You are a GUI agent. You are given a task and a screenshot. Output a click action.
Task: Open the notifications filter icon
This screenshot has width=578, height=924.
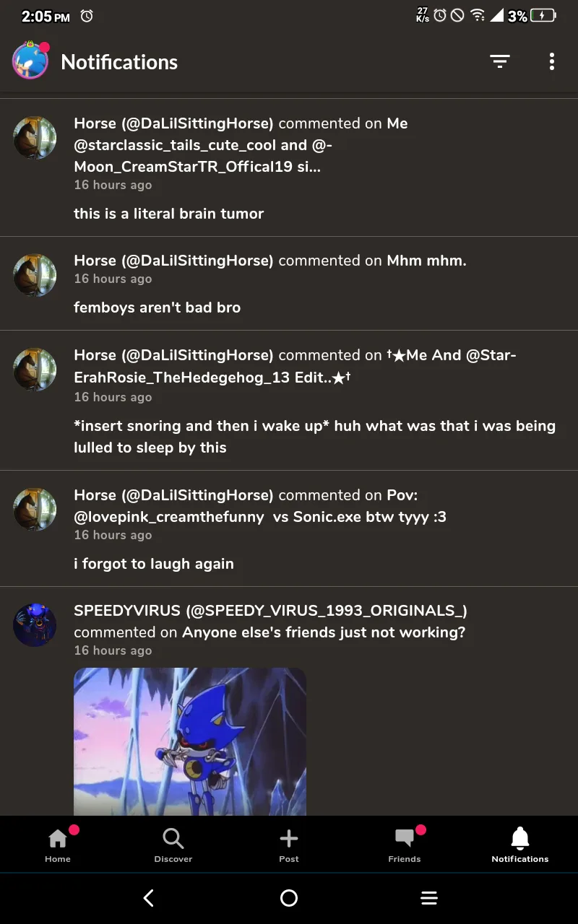coord(499,62)
